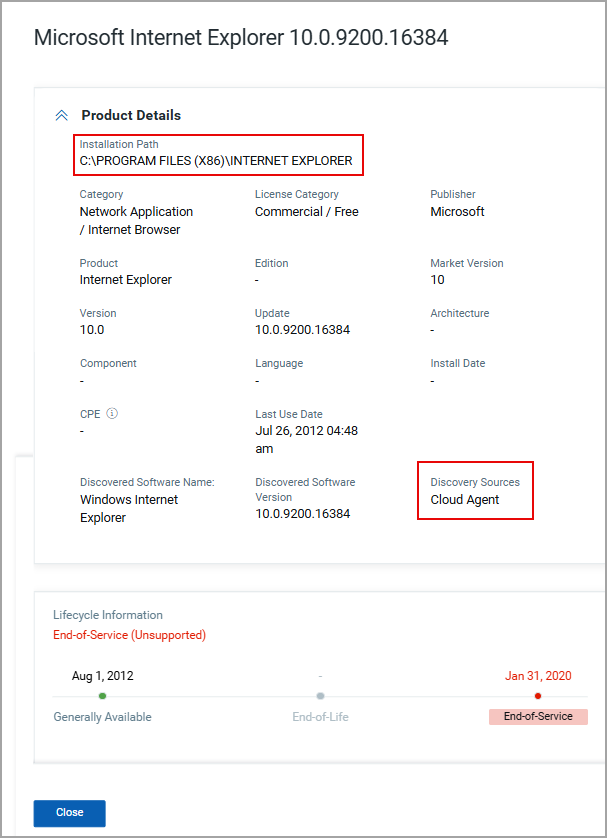Click the 'Network Application / Internet Browser' category value
Screen dimensions: 607x838
click(x=136, y=221)
